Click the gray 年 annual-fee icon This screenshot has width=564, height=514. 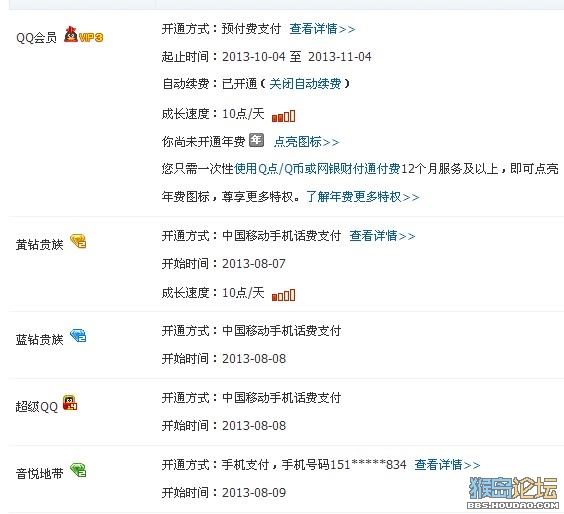tap(256, 140)
